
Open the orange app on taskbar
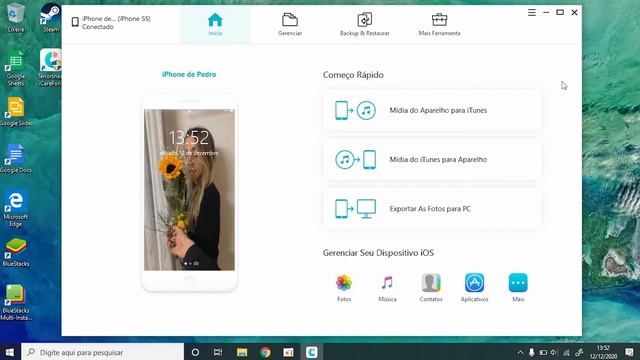pos(288,352)
